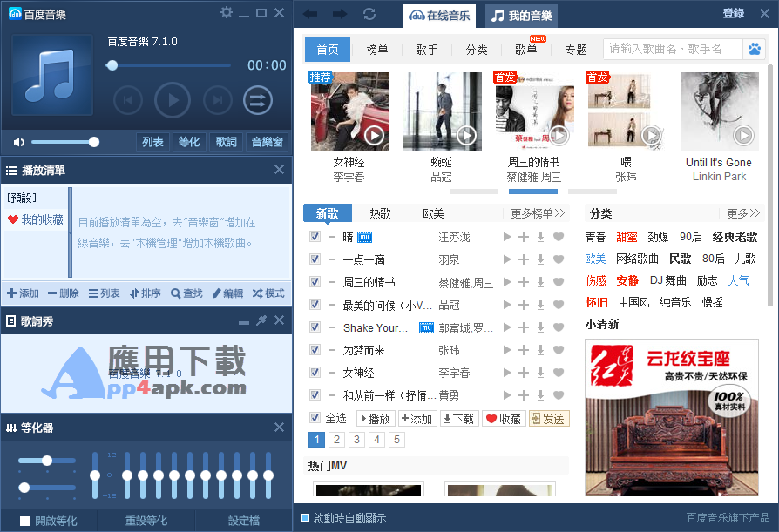The height and width of the screenshot is (532, 779).
Task: Expand 更多 categories link
Action: point(743,213)
